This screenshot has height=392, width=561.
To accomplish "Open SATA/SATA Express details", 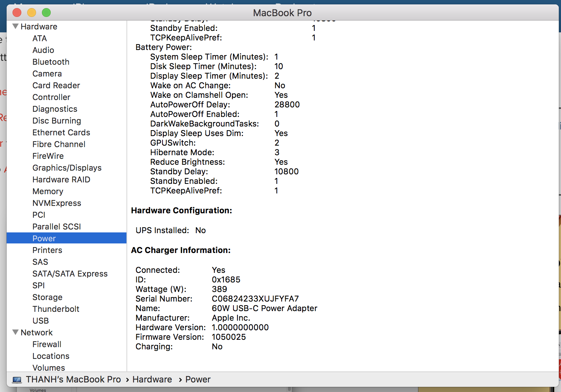I will [x=70, y=274].
